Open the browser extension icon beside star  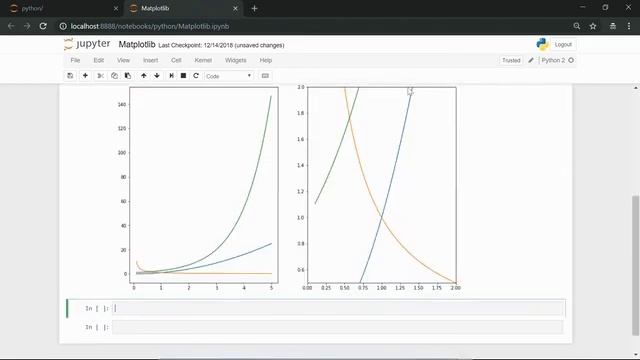coord(613,26)
